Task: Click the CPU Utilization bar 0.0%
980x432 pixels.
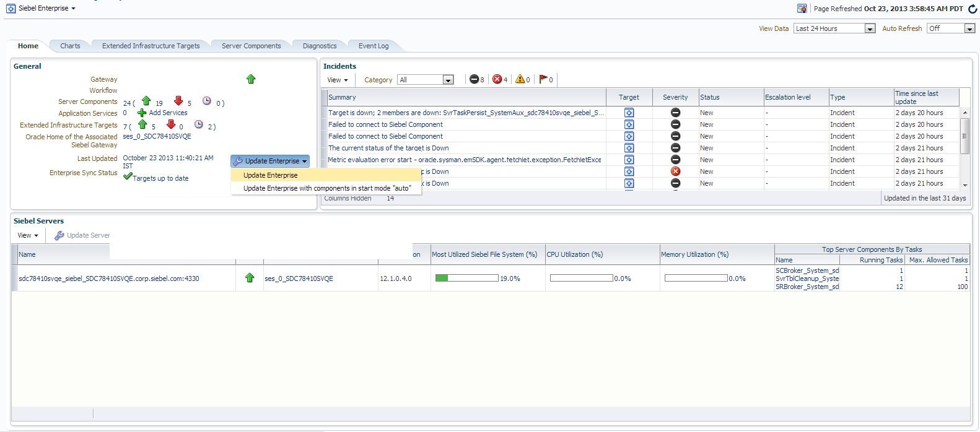Action: tap(581, 278)
